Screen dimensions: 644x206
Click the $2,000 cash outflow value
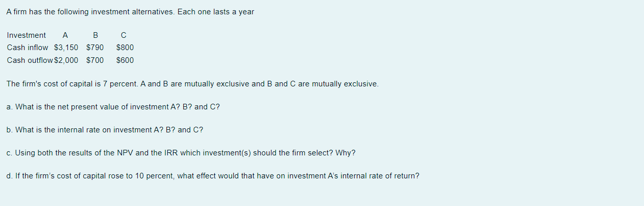click(66, 60)
